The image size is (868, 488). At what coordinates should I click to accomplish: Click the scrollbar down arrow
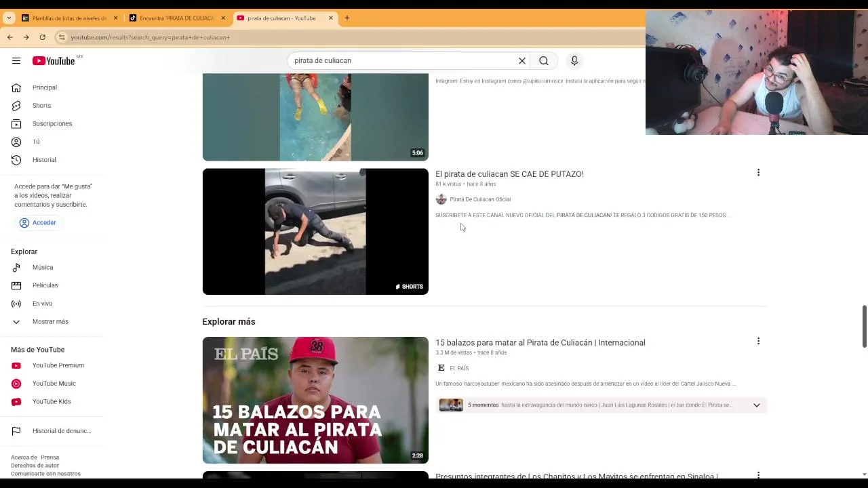(x=864, y=474)
